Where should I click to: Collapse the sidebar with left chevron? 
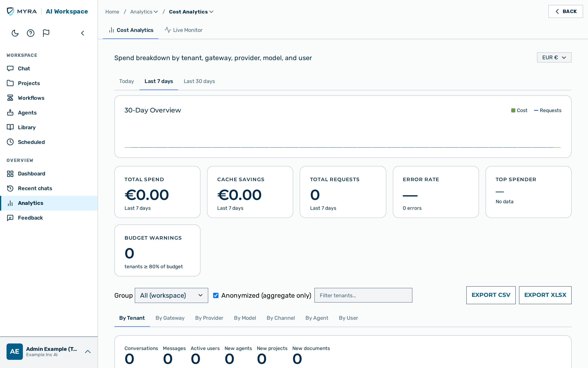(83, 33)
